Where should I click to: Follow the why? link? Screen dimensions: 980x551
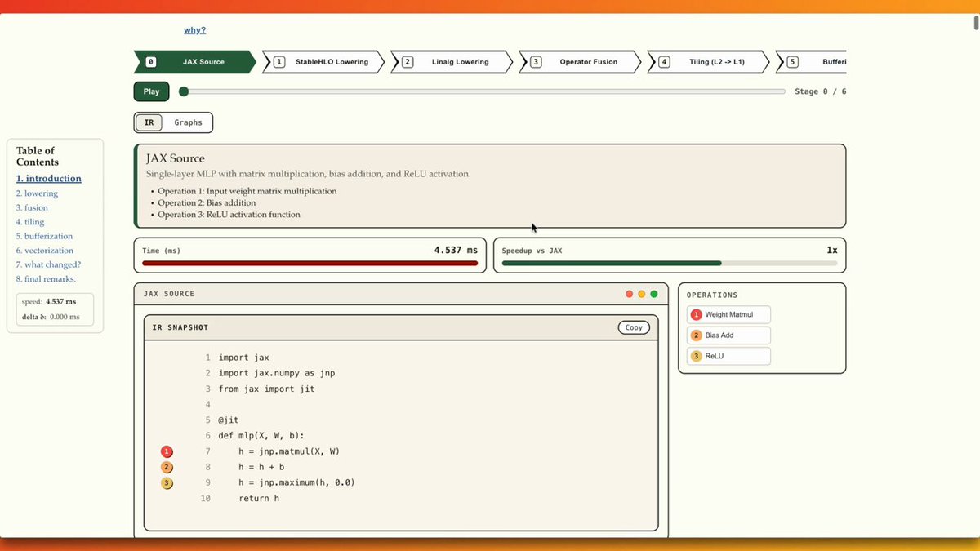tap(194, 29)
